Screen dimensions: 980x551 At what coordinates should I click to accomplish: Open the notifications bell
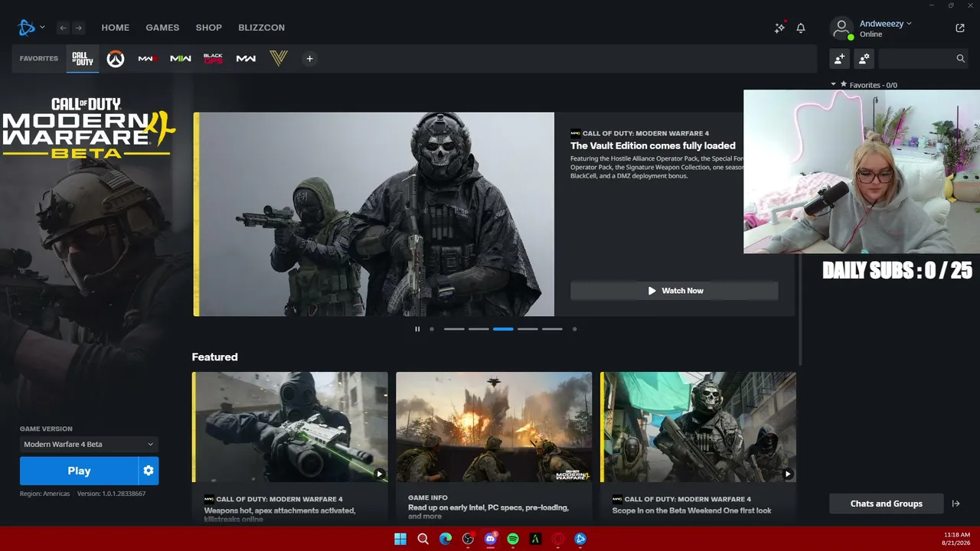coord(801,28)
